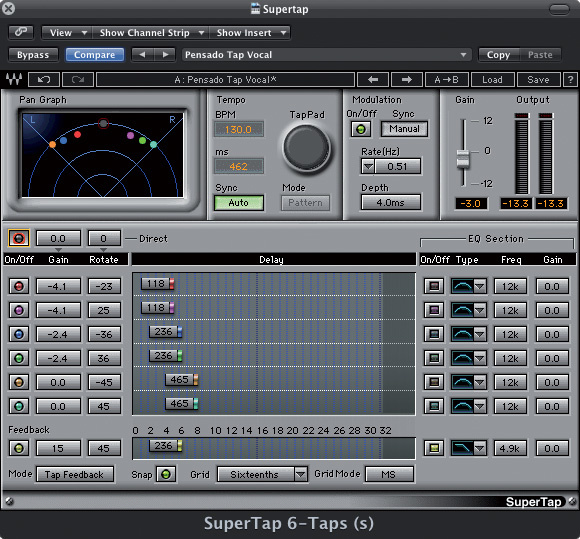Select blue delay tap marker at 236
The image size is (580, 539).
point(165,331)
